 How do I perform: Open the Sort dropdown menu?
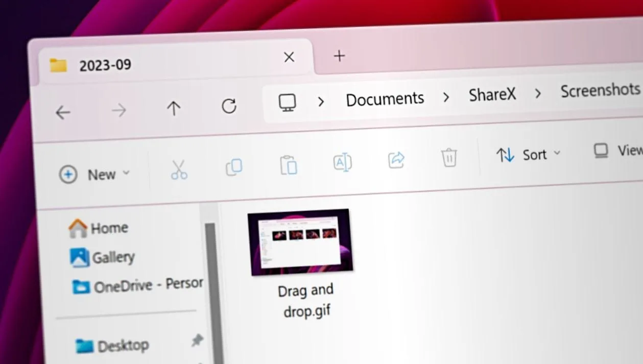click(x=528, y=155)
